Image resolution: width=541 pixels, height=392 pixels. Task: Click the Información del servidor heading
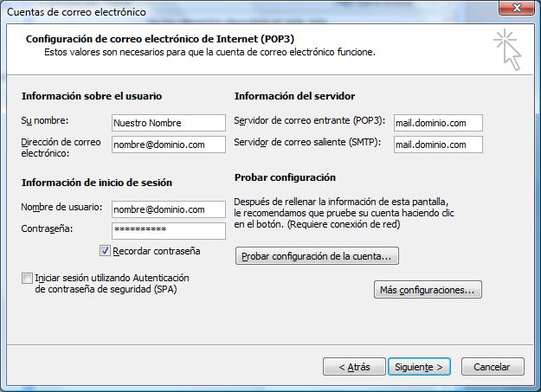[x=294, y=96]
